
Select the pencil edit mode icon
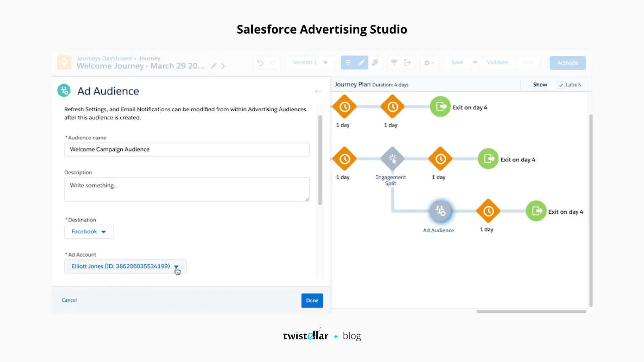tap(361, 62)
